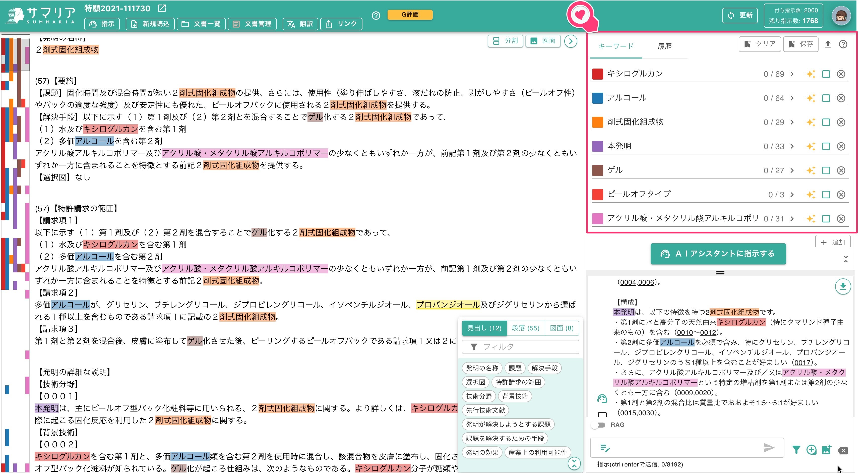The image size is (868, 473).
Task: Click the prompt template icon in input box
Action: pyautogui.click(x=605, y=448)
